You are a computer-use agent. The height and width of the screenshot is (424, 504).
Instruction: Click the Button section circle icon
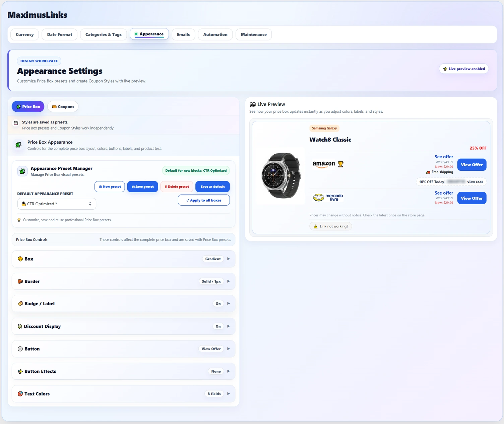pos(20,349)
